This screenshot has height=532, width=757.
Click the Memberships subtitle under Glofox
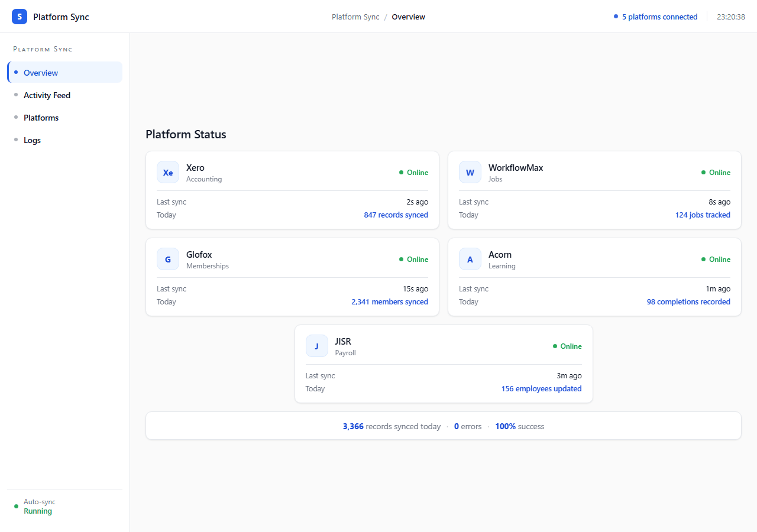(208, 266)
